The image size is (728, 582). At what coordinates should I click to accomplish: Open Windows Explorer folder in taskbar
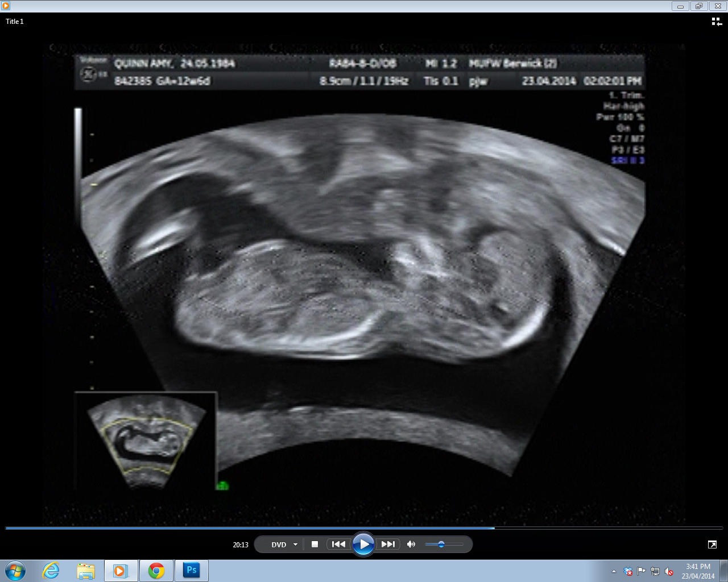86,571
